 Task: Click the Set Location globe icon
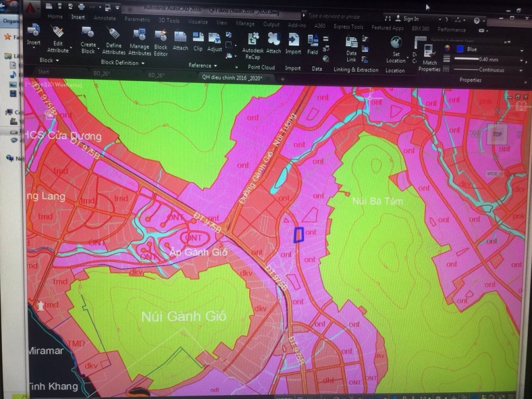click(396, 43)
